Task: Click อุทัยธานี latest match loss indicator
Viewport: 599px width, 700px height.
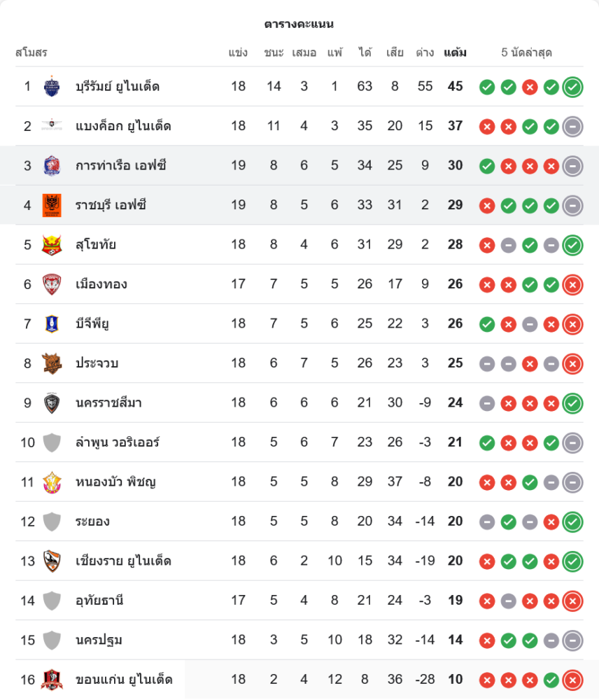Action: [572, 601]
